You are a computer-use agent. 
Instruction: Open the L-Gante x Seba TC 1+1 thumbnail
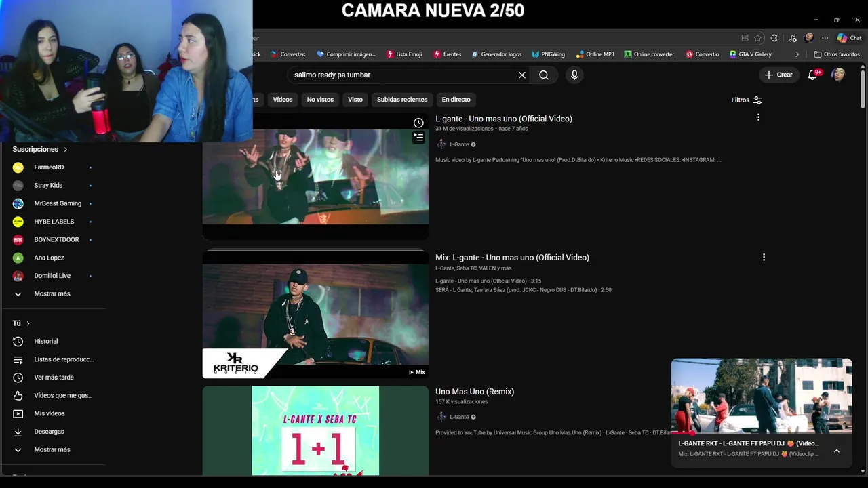[x=315, y=430]
